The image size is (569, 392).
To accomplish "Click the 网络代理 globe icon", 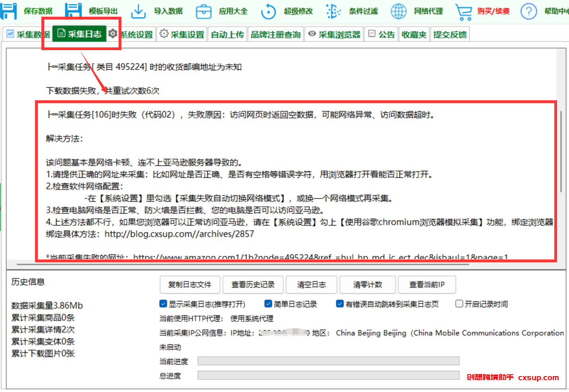I will (x=398, y=12).
